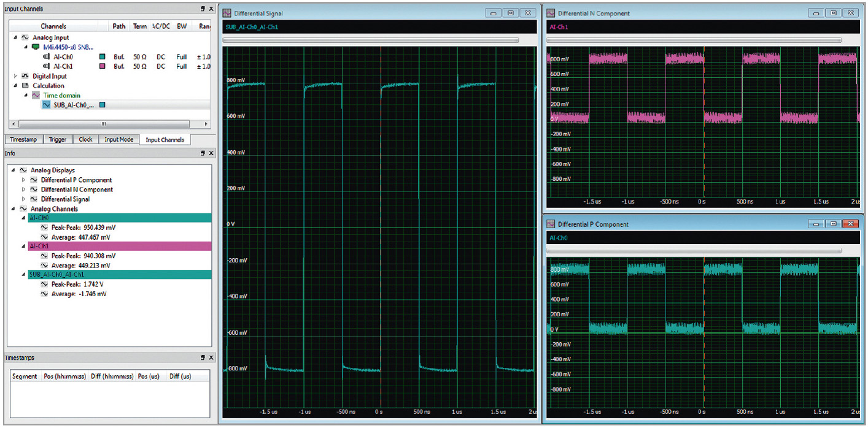The image size is (868, 428).
Task: Click the Analog Channels icon in Info panel
Action: 25,208
